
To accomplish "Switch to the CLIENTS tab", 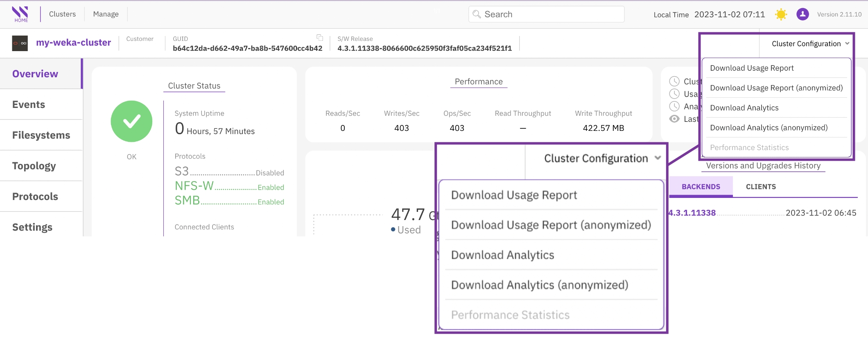I will coord(761,186).
